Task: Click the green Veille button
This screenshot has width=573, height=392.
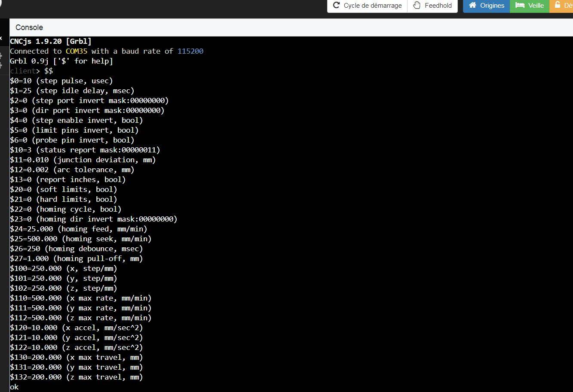Action: (530, 6)
